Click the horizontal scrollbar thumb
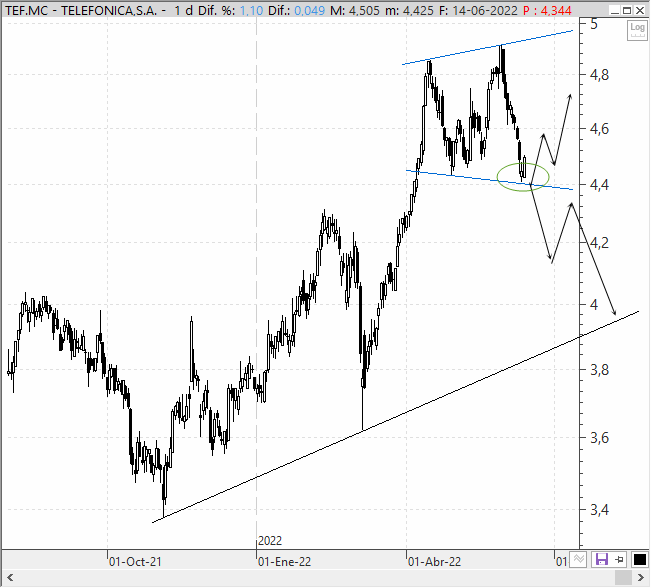The width and height of the screenshot is (651, 588). point(623,578)
